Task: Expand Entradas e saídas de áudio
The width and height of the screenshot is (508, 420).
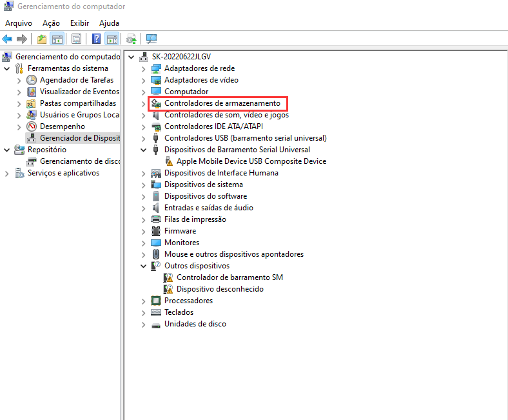Action: [x=144, y=208]
